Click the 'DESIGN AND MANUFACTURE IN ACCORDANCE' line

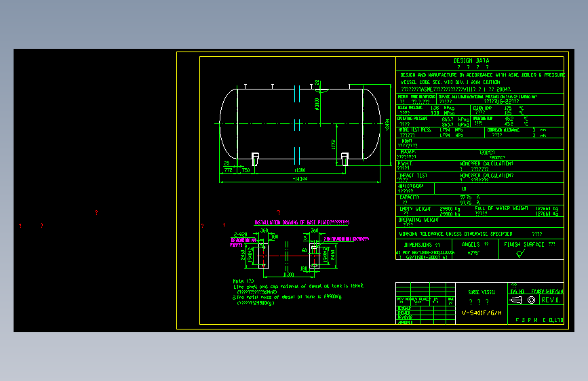482,75
